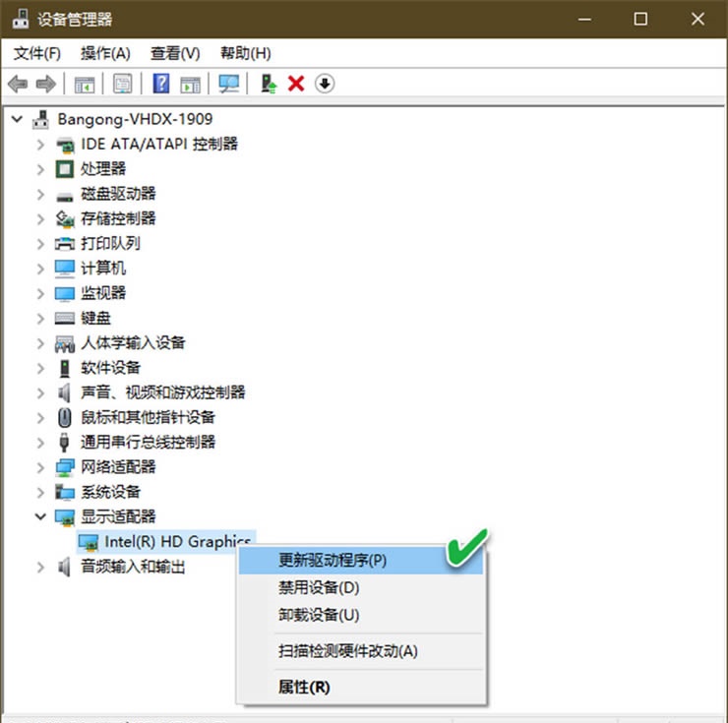
Task: Click the IDE ATA/ATAPI controller icon
Action: tap(65, 145)
